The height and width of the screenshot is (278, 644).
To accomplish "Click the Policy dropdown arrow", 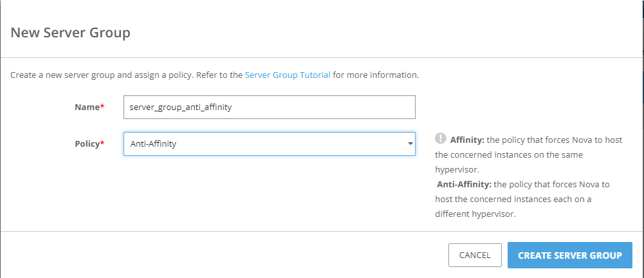I will [410, 144].
